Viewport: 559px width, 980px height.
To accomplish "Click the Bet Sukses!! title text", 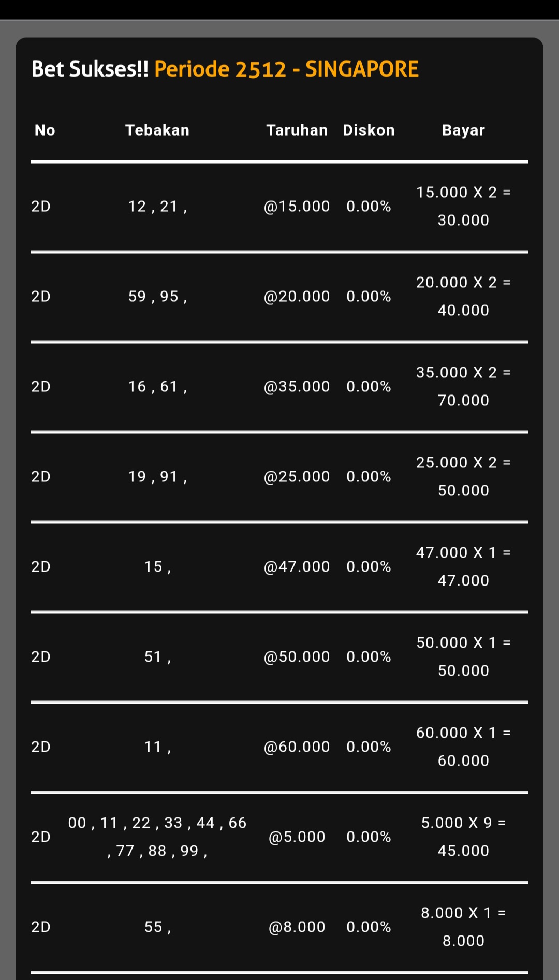I will pyautogui.click(x=90, y=69).
